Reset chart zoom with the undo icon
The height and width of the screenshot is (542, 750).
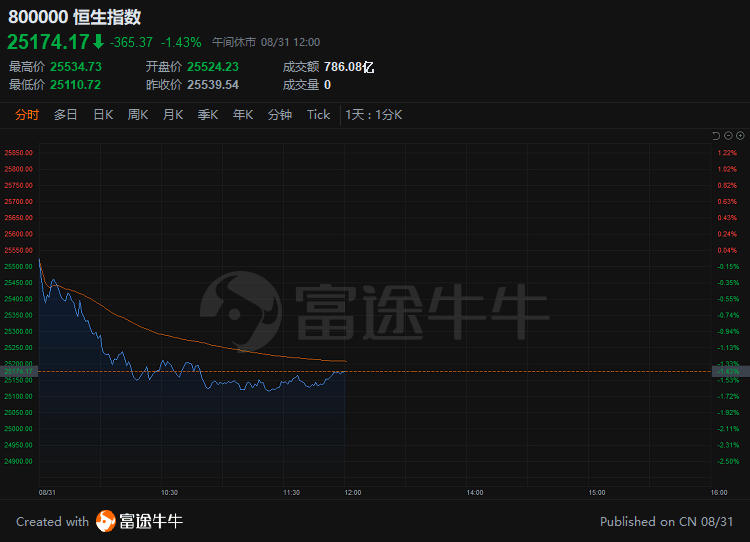pos(716,136)
